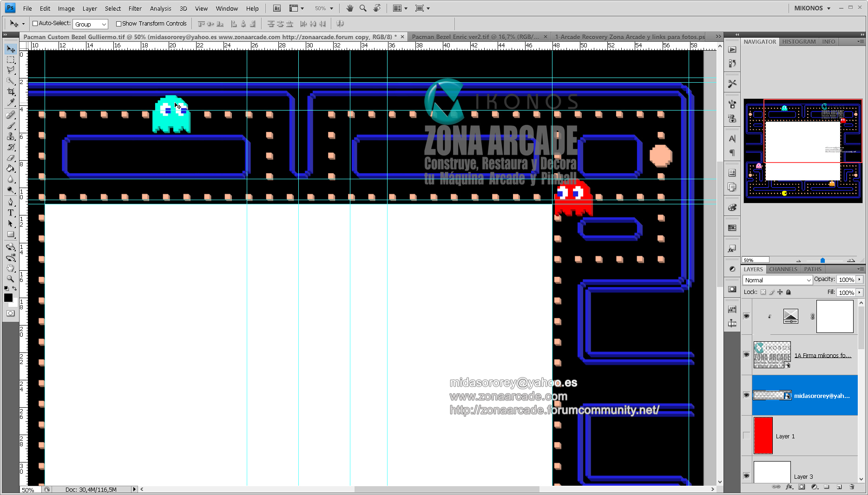Click the Create new layer icon
This screenshot has width=868, height=495.
838,487
